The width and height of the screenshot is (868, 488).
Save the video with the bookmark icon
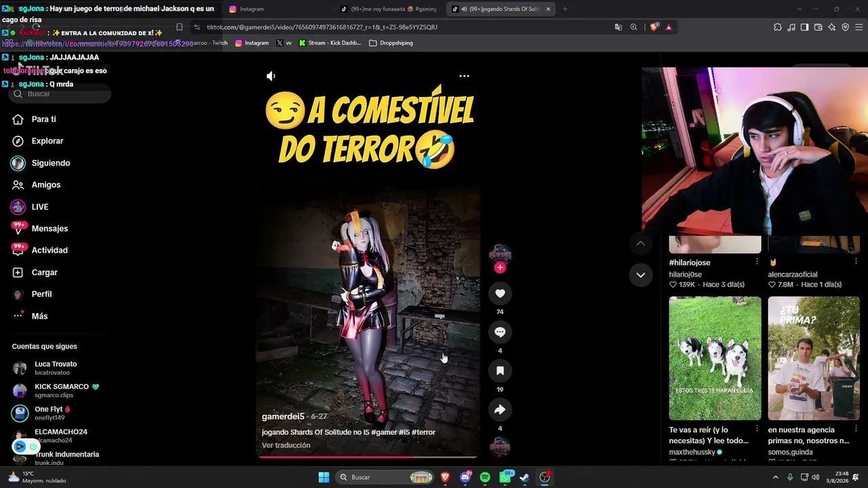(x=500, y=371)
